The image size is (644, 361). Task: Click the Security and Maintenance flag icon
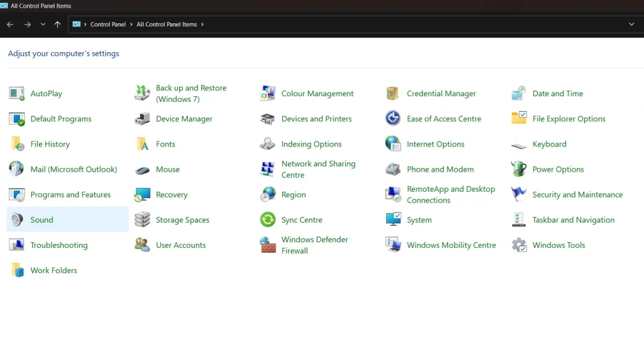(x=519, y=194)
